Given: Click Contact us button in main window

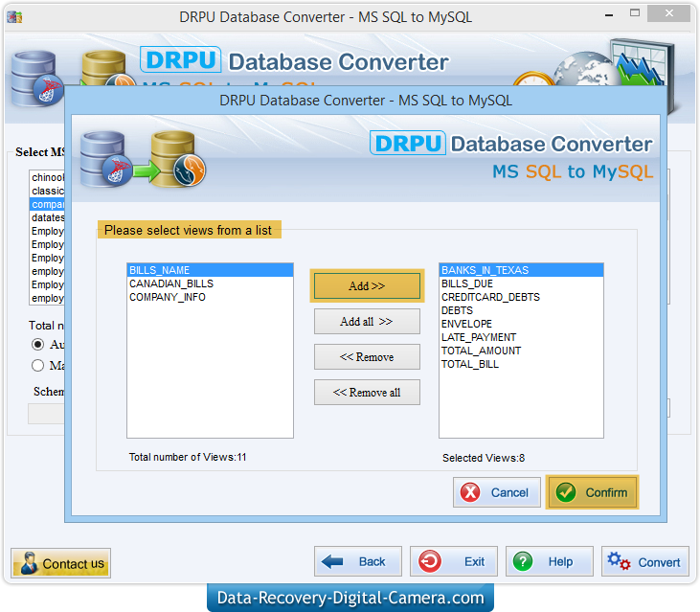Looking at the screenshot, I should click(x=60, y=563).
